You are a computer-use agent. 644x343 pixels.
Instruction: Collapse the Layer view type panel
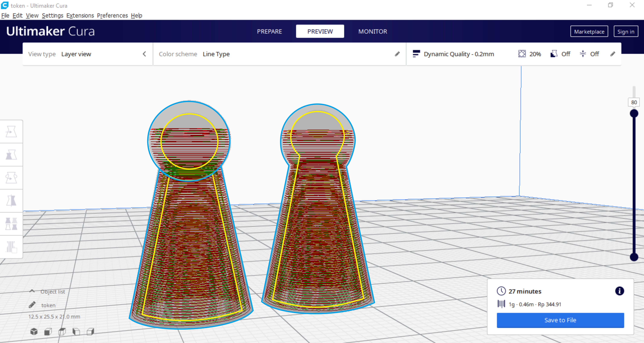(x=144, y=54)
